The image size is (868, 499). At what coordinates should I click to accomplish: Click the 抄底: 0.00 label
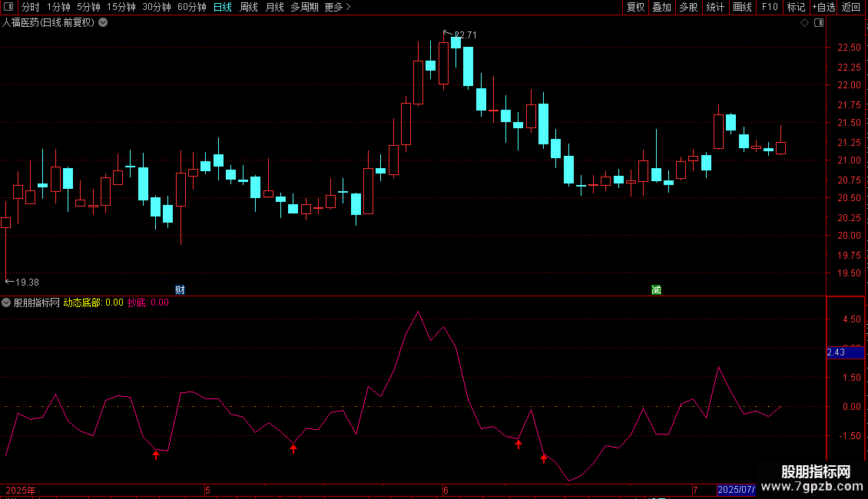(x=147, y=302)
